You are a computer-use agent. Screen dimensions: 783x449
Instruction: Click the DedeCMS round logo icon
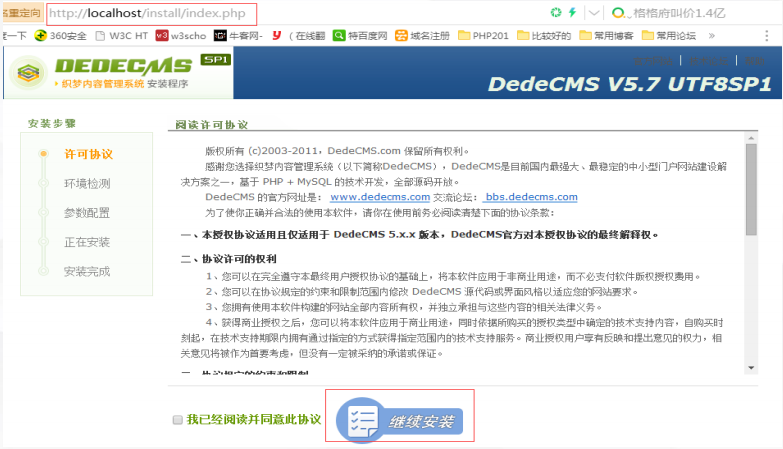click(28, 73)
